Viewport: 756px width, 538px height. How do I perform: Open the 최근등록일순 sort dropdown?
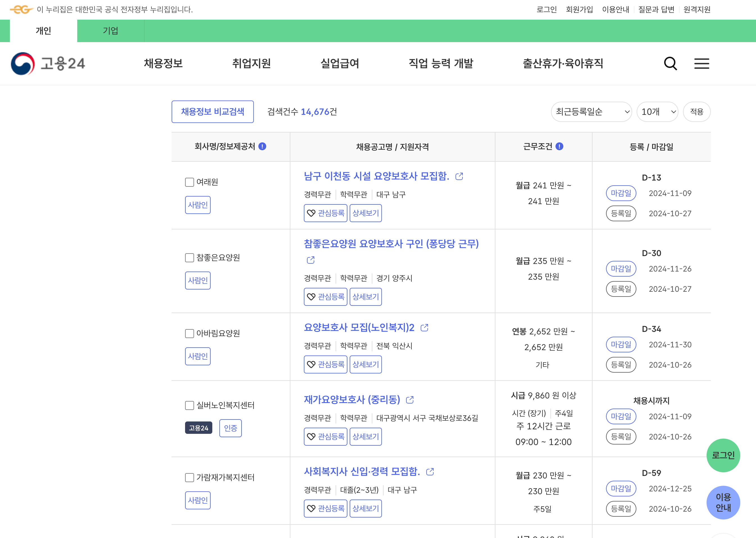tap(592, 112)
